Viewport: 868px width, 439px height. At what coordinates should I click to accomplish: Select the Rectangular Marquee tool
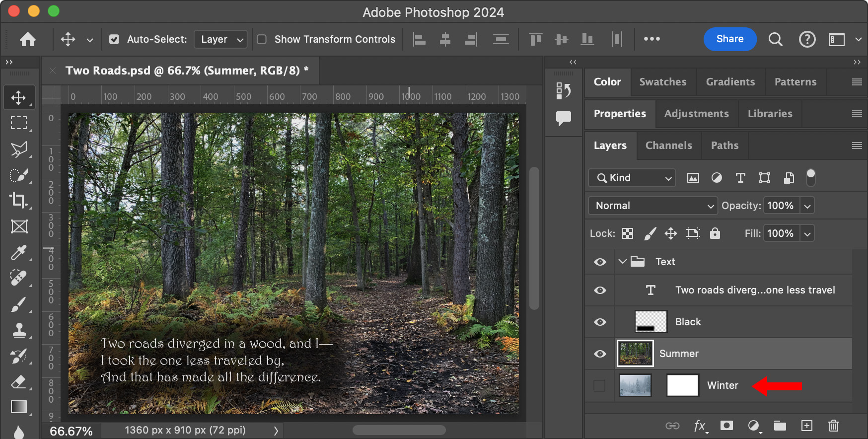(x=19, y=123)
